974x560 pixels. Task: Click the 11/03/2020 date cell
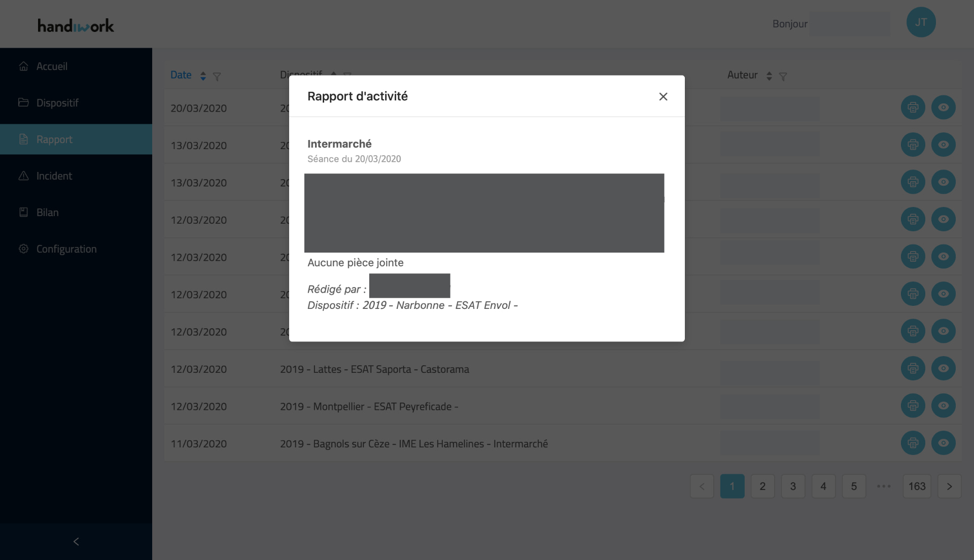click(x=198, y=444)
